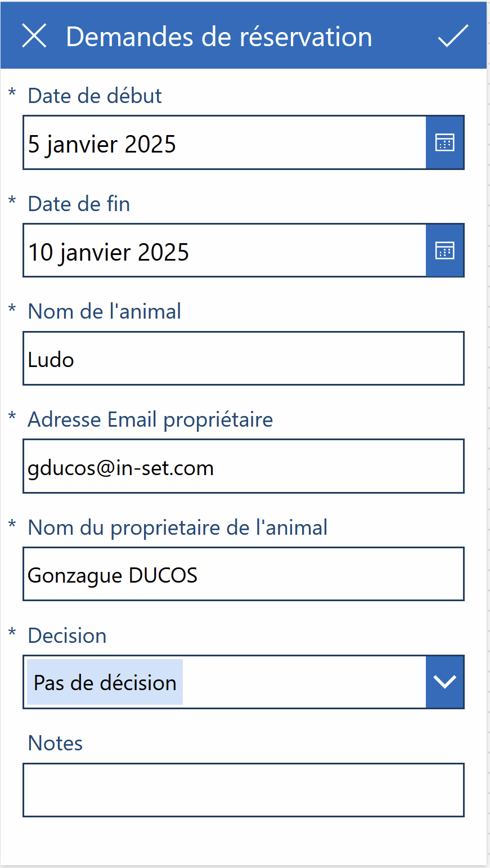
Task: Click the email field with gducos@in-set.com
Action: [x=244, y=467]
